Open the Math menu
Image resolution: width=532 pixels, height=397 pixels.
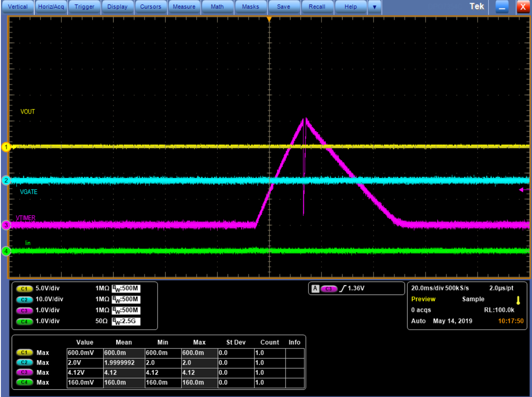(x=217, y=7)
